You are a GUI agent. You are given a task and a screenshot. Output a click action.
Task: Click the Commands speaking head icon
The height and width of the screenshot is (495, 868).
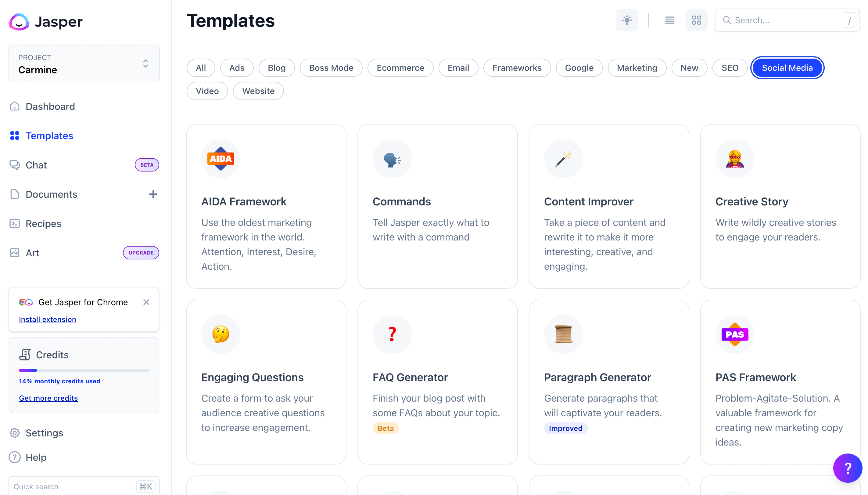[392, 158]
